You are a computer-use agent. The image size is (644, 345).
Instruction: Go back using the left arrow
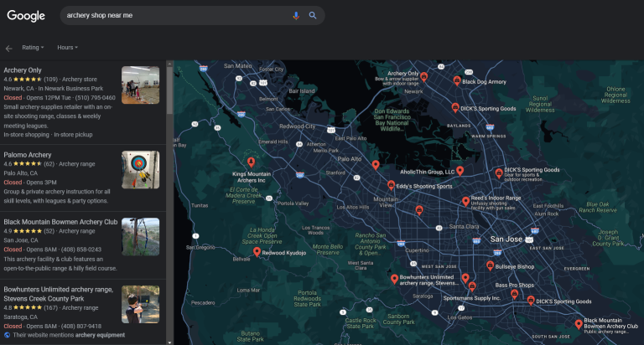click(8, 49)
